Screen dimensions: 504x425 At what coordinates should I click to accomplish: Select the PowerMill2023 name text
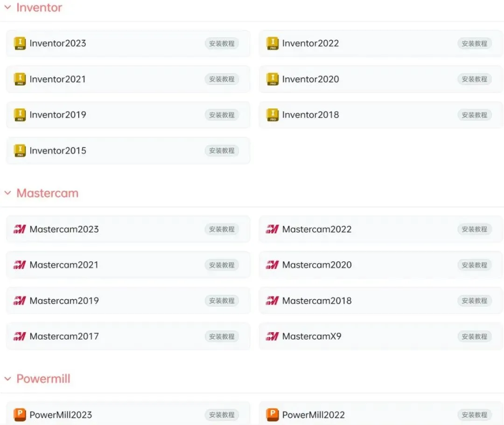click(61, 415)
